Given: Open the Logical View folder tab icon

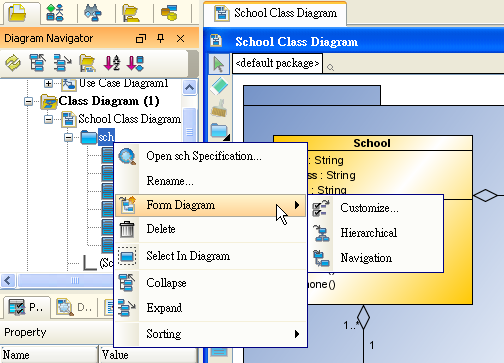Looking at the screenshot, I should [130, 13].
